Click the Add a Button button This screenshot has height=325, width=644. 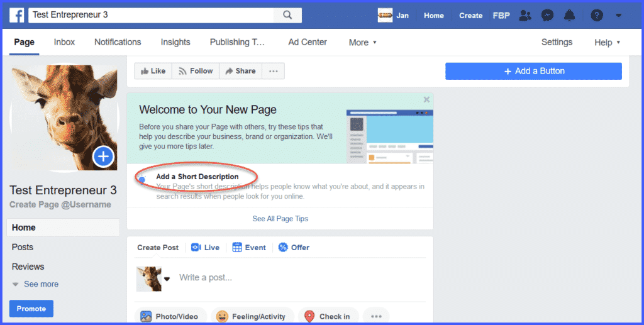pos(533,71)
